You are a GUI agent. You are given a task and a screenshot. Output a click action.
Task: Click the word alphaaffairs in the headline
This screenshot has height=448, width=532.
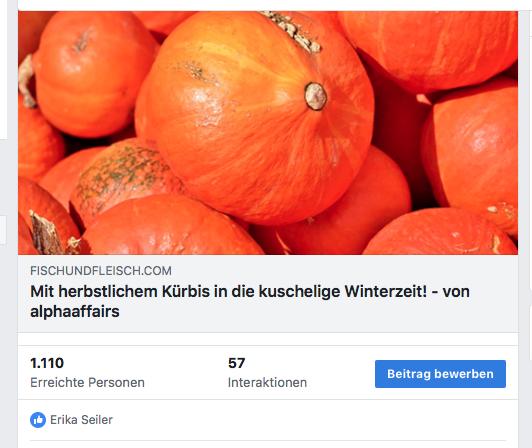[75, 312]
